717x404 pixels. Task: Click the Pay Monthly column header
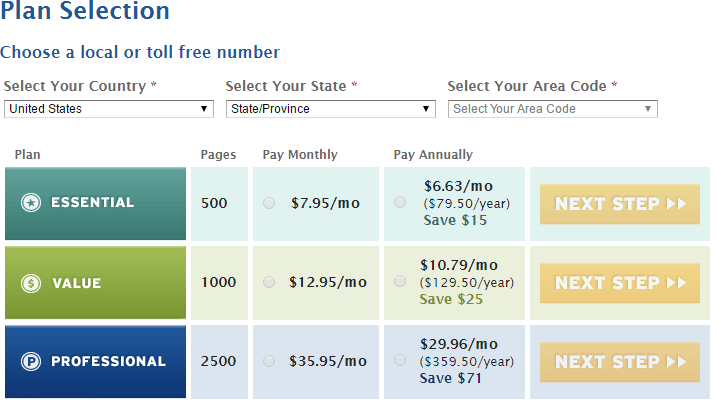click(x=300, y=155)
